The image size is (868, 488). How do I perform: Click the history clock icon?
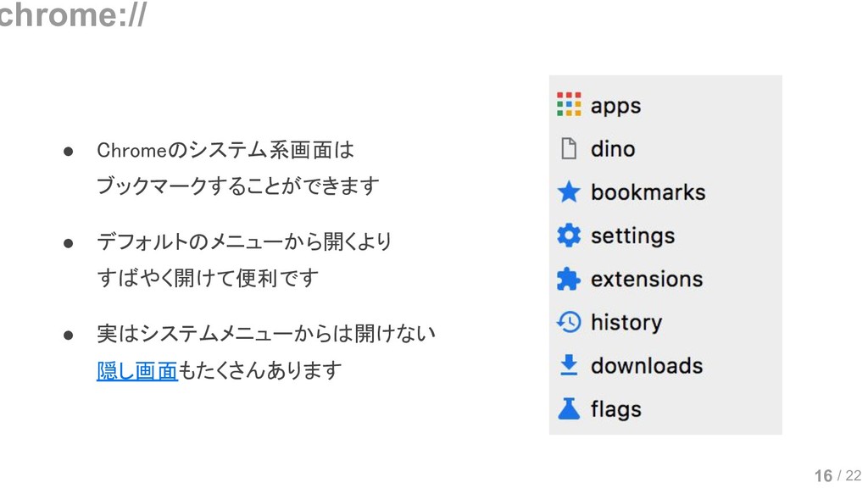point(569,322)
